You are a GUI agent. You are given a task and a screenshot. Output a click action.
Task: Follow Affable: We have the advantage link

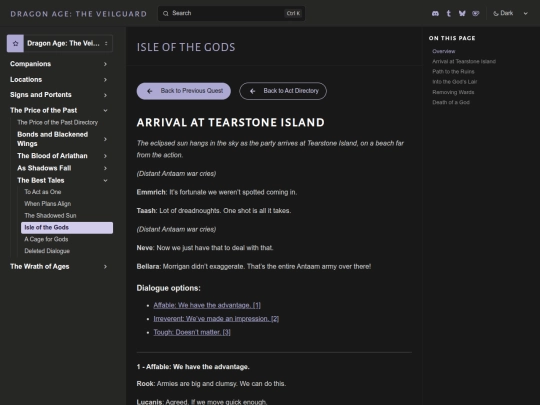207,305
